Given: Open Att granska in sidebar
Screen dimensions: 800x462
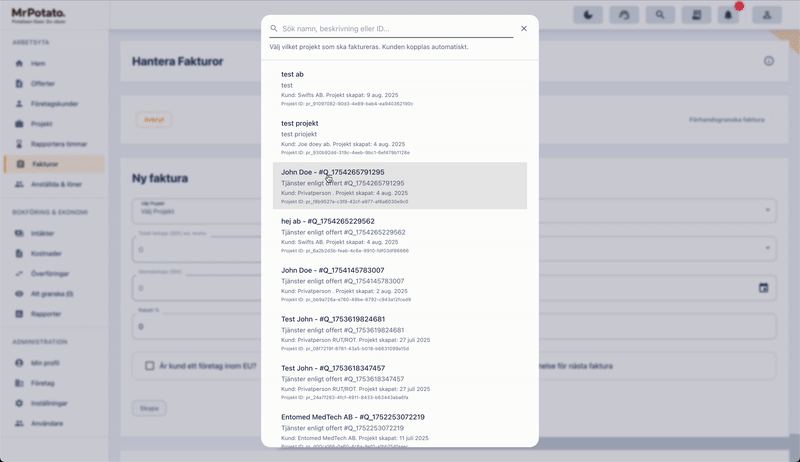Looking at the screenshot, I should (x=54, y=294).
